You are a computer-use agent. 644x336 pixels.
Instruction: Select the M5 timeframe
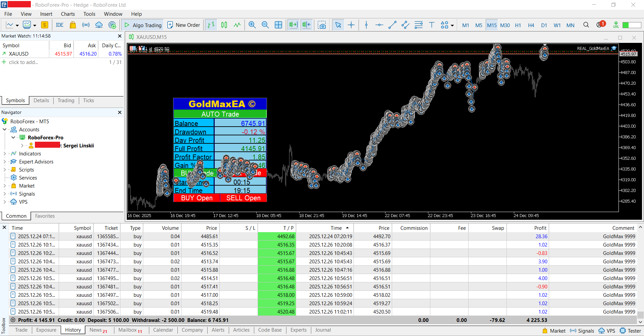pyautogui.click(x=479, y=25)
